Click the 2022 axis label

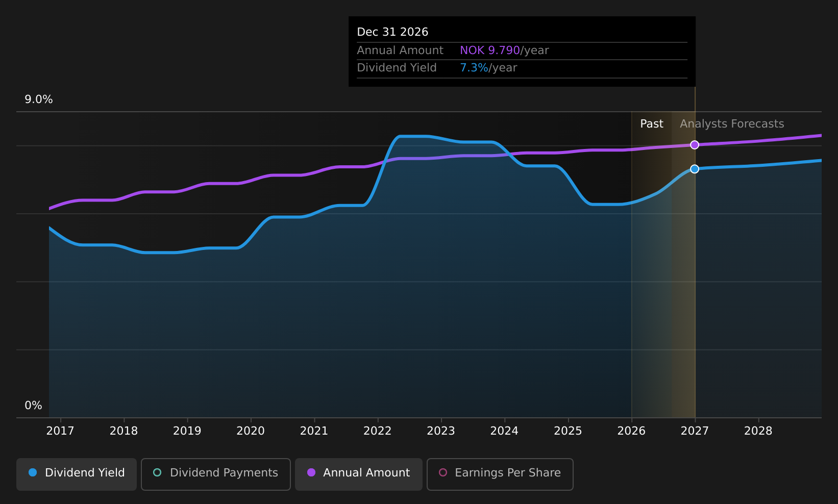tap(378, 431)
